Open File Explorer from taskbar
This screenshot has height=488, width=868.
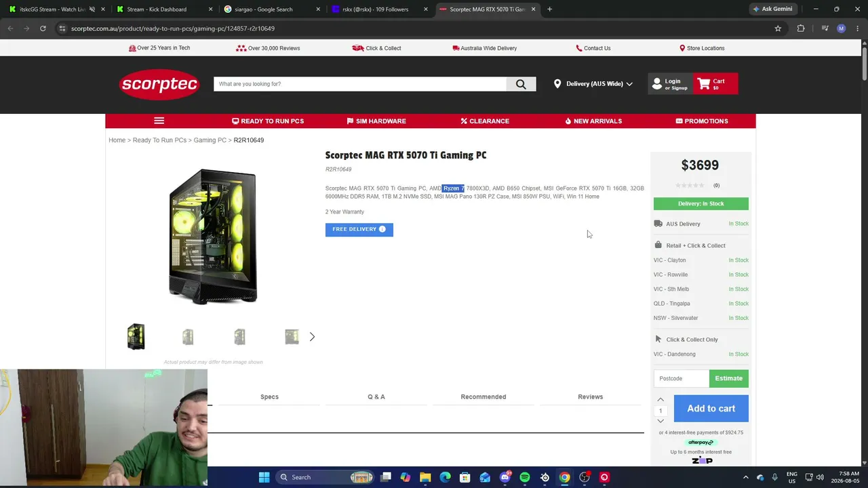(x=425, y=477)
